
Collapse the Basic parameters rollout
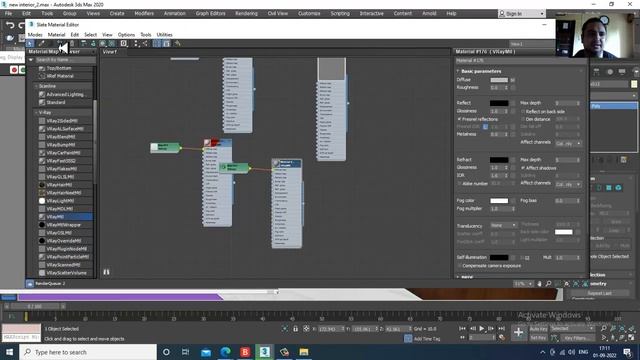coord(458,71)
